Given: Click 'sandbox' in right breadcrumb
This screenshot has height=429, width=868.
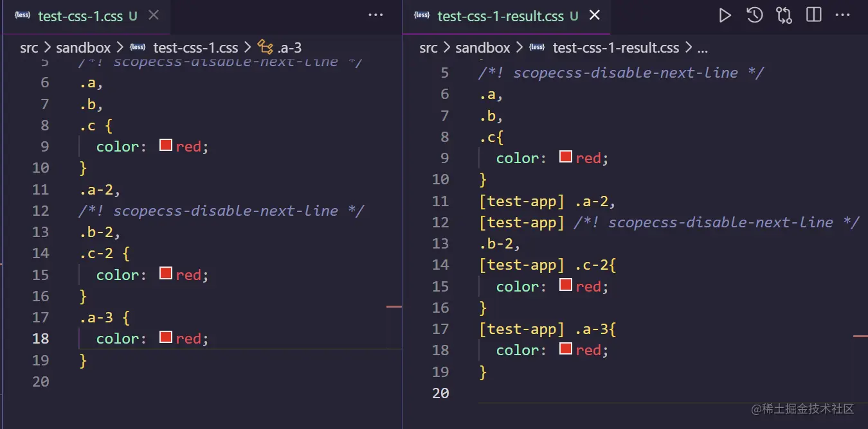Looking at the screenshot, I should pos(483,48).
